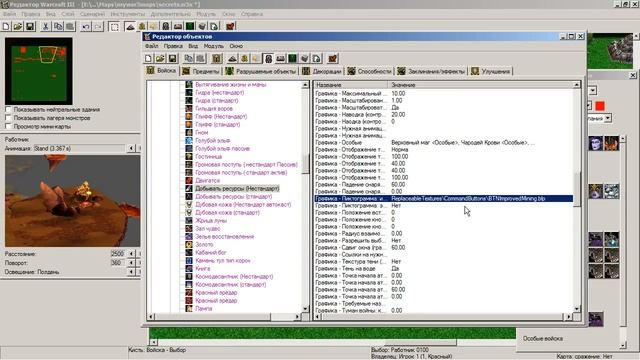Toggle 'Показывать нейтральные здания' checkbox
Screen dimensions: 640x360
8,109
